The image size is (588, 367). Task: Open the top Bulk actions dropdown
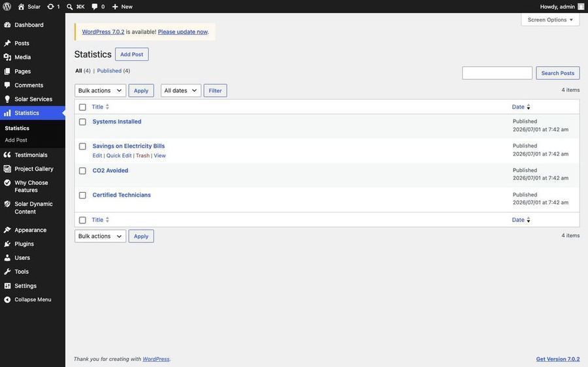pos(100,90)
